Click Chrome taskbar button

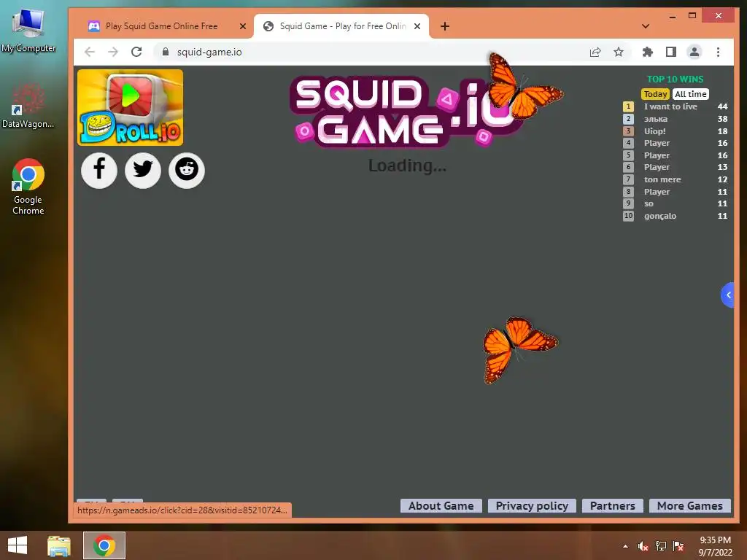[104, 545]
